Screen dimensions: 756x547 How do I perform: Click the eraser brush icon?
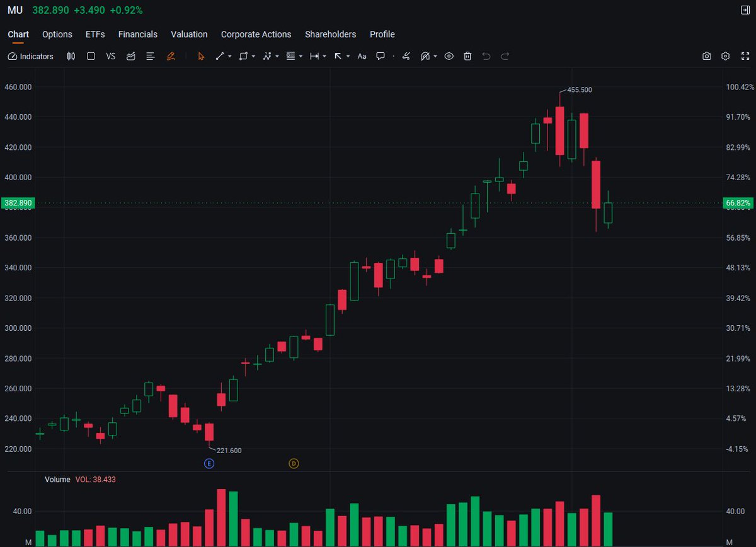coord(406,56)
